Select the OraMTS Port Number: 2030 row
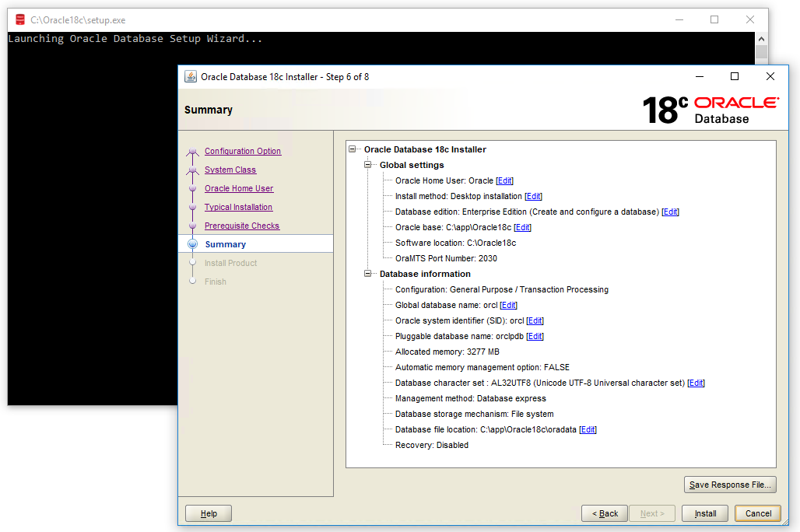Viewport: 800px width, 532px height. pos(446,258)
